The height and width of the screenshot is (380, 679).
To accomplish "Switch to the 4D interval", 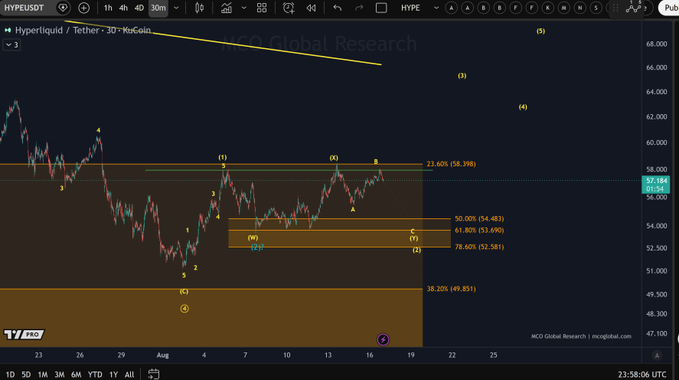I will tap(139, 8).
